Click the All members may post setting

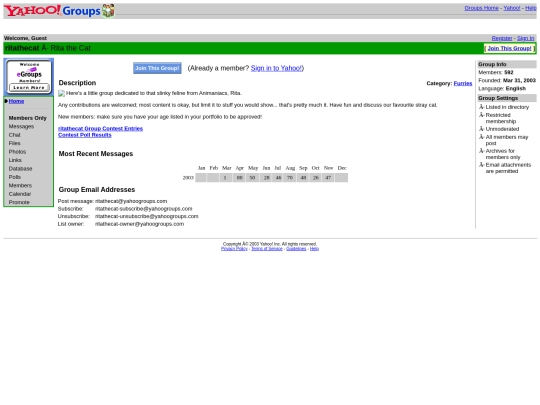pyautogui.click(x=507, y=140)
